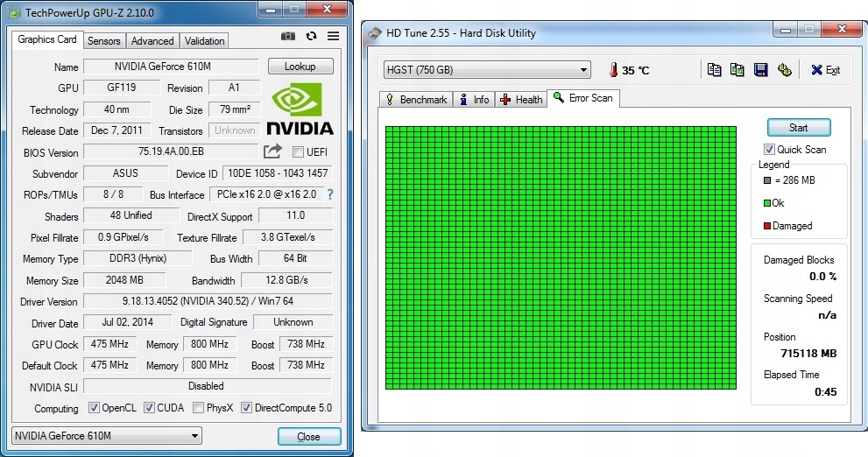
Task: Click the HD Tune thermometer temperature icon
Action: [613, 70]
